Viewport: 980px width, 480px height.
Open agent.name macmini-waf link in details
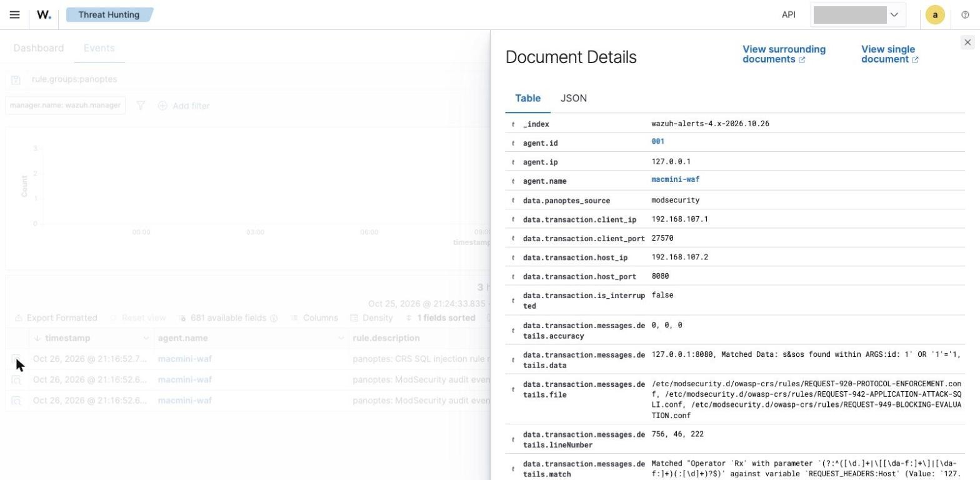coord(675,179)
